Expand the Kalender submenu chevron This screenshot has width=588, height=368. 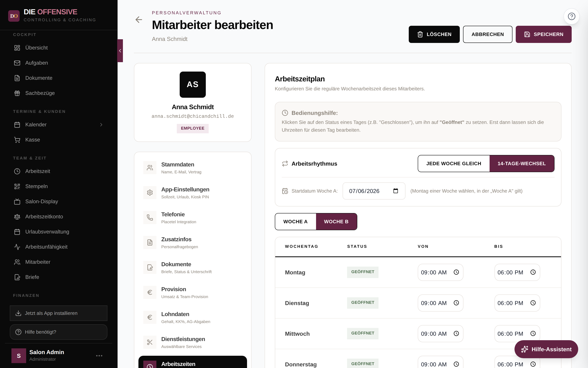(x=101, y=125)
